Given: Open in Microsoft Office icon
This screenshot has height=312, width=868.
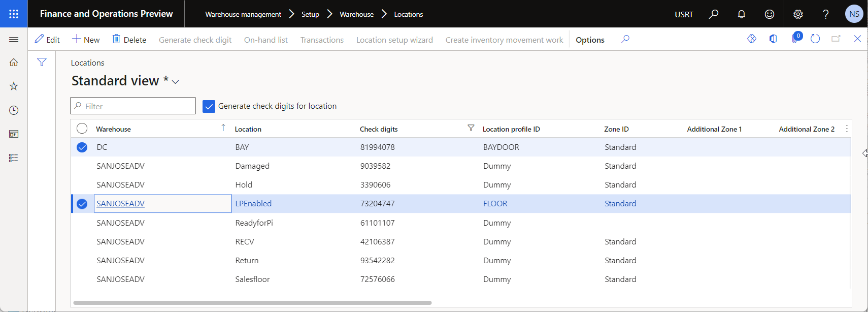Looking at the screenshot, I should [773, 39].
